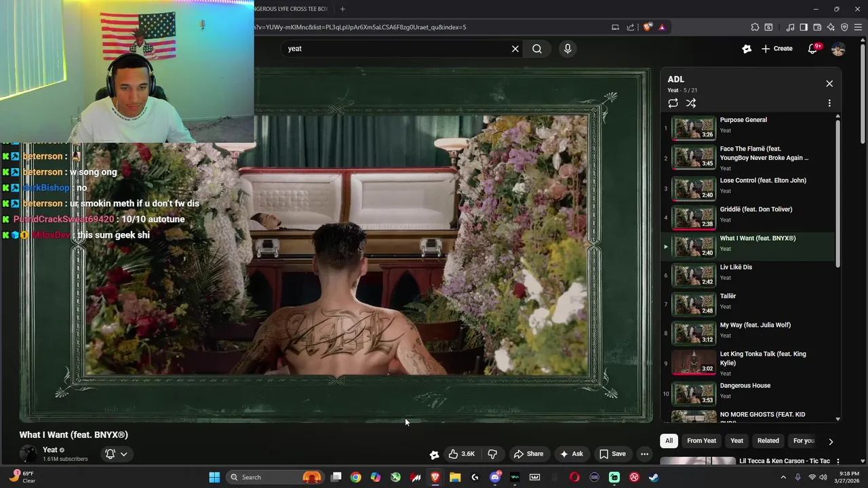Select currently playing What I Want entry
Viewport: 868px width, 488px height.
pos(747,246)
